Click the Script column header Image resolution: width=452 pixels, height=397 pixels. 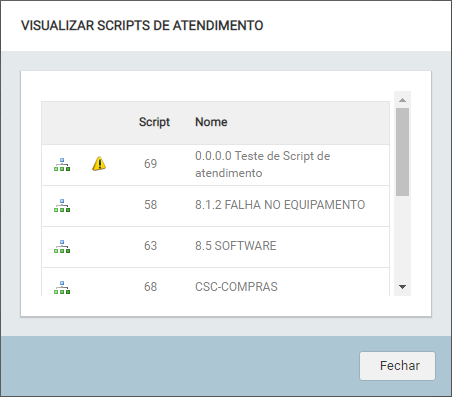coord(154,122)
